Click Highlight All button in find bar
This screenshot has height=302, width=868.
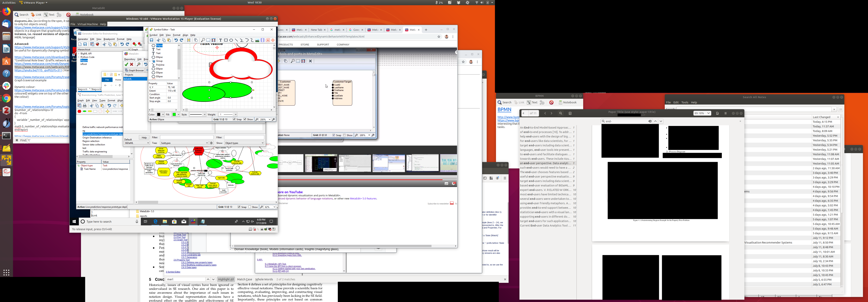coord(226,279)
